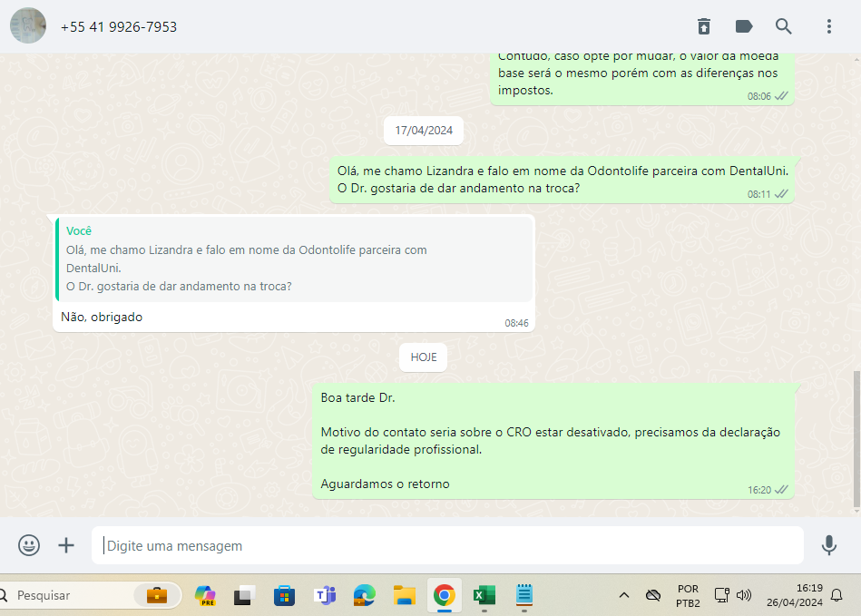Open the emoji picker

[28, 545]
